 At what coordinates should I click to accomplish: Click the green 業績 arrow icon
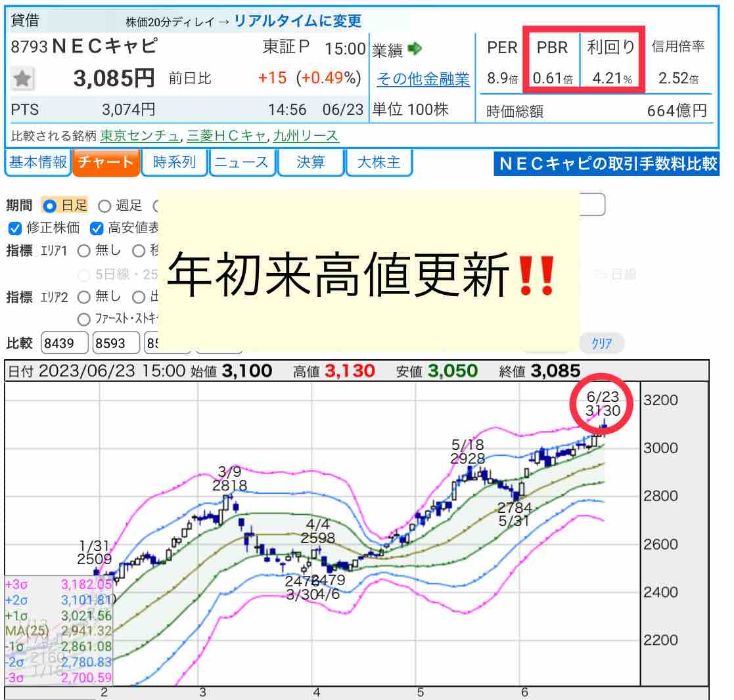tap(415, 48)
